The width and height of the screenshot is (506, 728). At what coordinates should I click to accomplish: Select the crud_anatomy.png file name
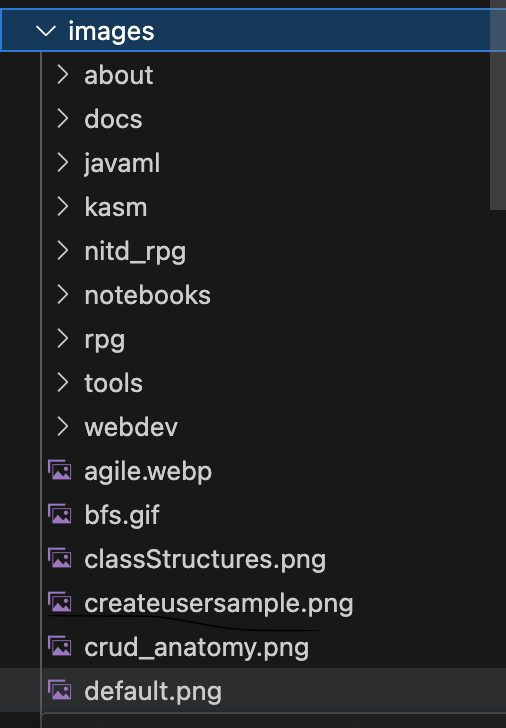[x=196, y=648]
